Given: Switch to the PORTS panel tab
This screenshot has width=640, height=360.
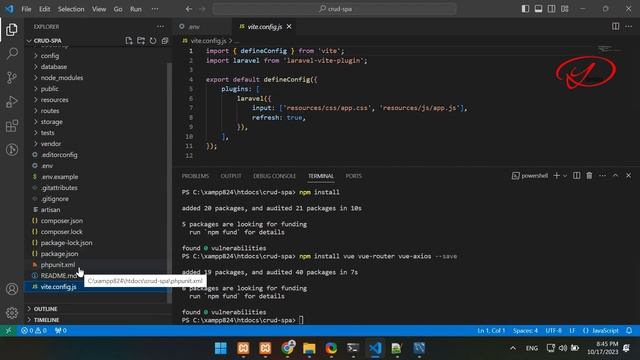Looking at the screenshot, I should pyautogui.click(x=353, y=176).
